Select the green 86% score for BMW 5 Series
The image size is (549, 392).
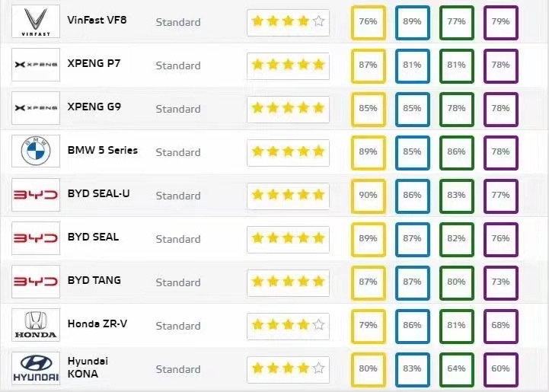(x=457, y=153)
